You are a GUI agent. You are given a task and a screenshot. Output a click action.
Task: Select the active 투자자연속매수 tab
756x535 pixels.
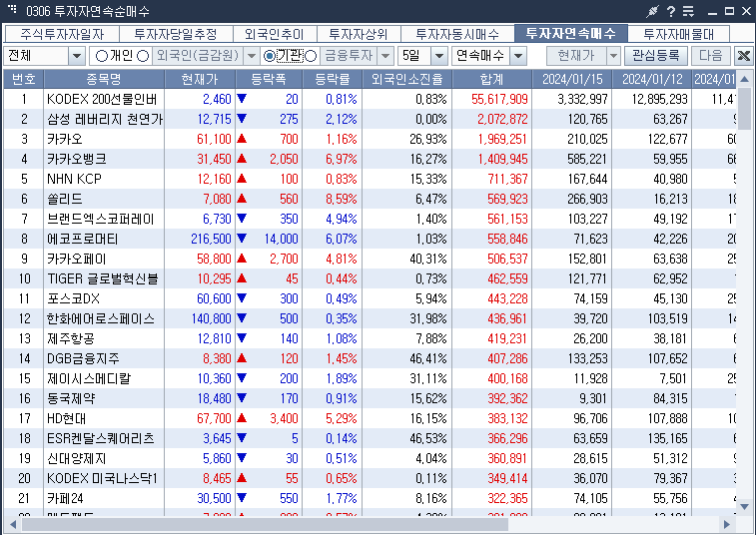point(571,33)
